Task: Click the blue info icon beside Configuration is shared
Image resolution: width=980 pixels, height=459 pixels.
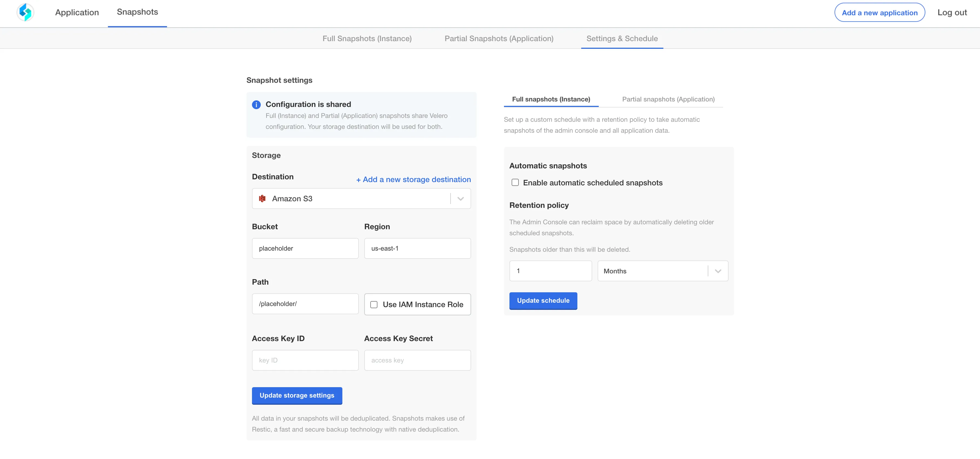Action: [256, 104]
